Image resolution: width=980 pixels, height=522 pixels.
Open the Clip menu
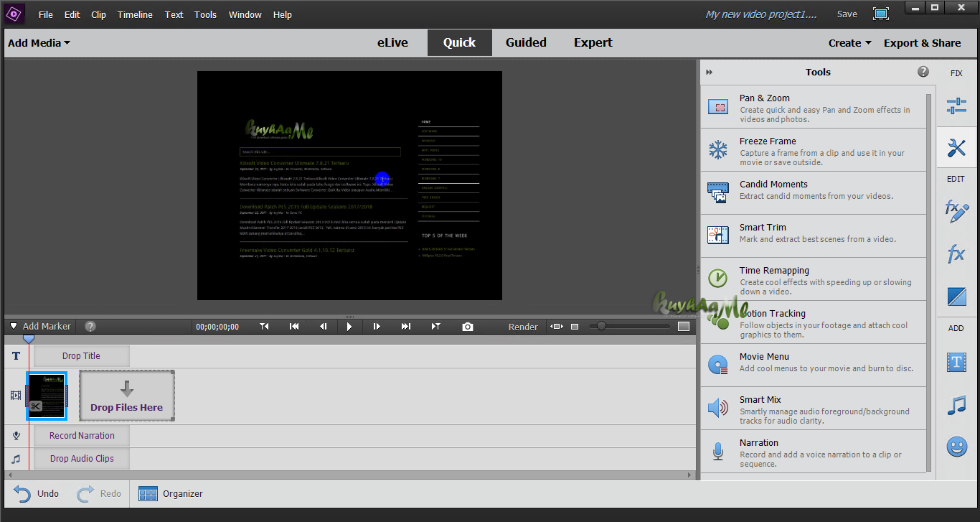[99, 14]
